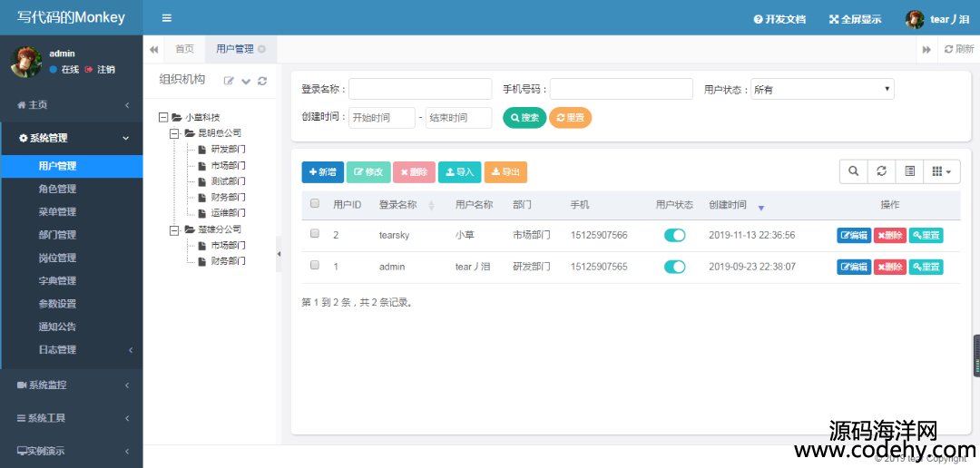This screenshot has height=468, width=980.
Task: Click the pink 删除 toolbar button
Action: pyautogui.click(x=414, y=171)
